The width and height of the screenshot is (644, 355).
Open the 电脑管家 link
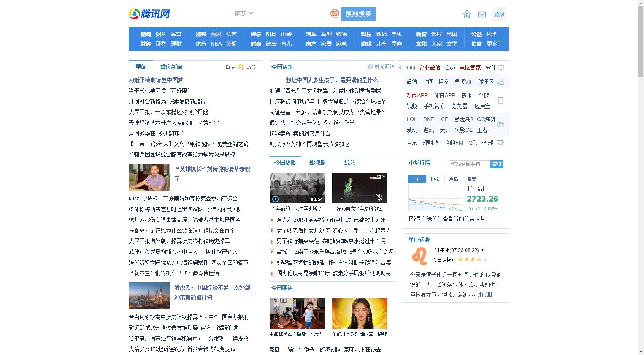(470, 68)
